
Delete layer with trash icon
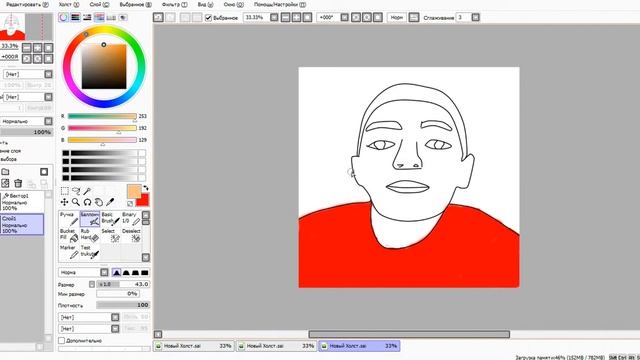pyautogui.click(x=18, y=183)
